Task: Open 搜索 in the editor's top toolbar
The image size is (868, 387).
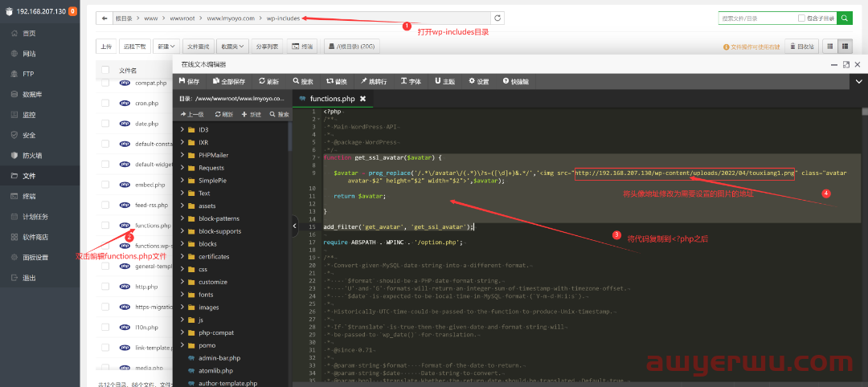Action: click(303, 81)
